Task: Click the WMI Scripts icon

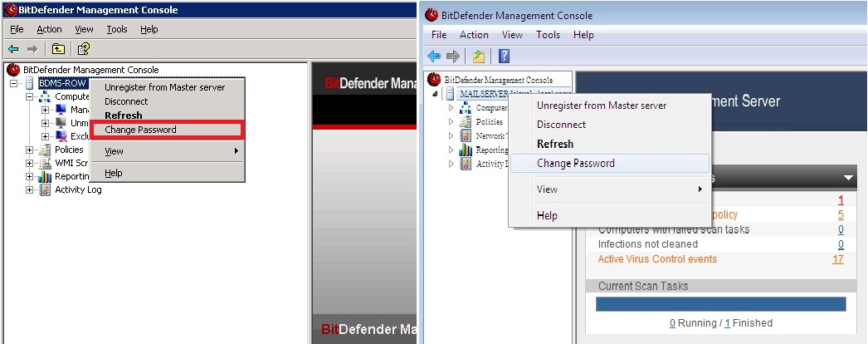Action: [x=45, y=163]
